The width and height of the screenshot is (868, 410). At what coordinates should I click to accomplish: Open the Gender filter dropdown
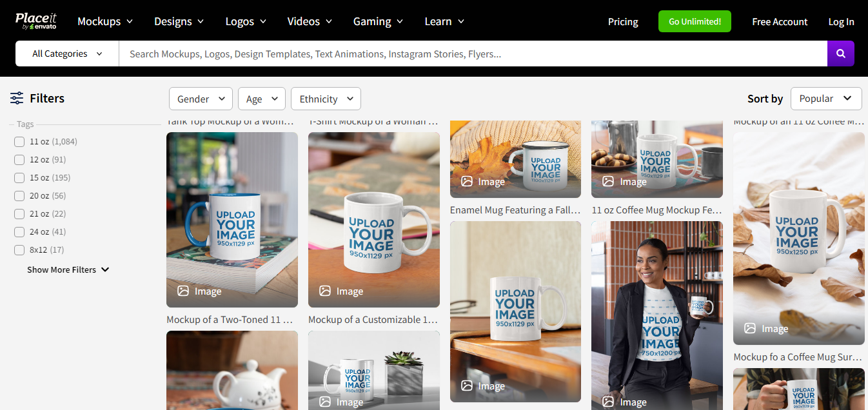201,99
